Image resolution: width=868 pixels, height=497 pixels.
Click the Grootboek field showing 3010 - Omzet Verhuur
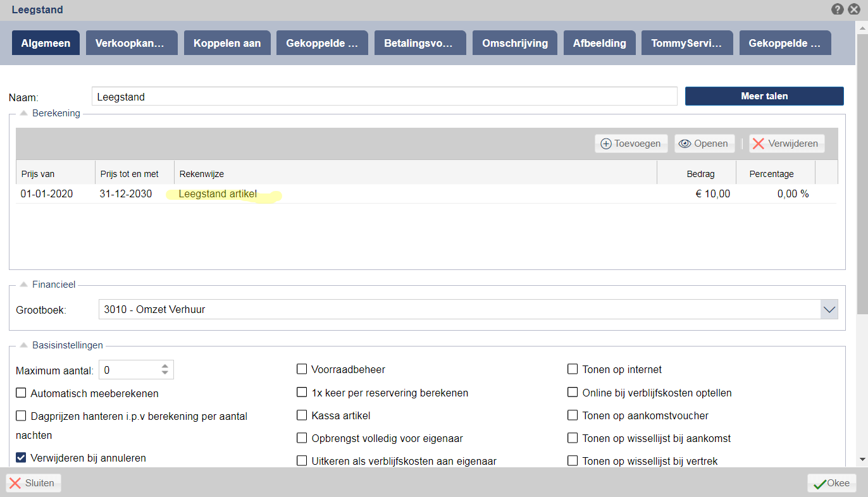[460, 310]
